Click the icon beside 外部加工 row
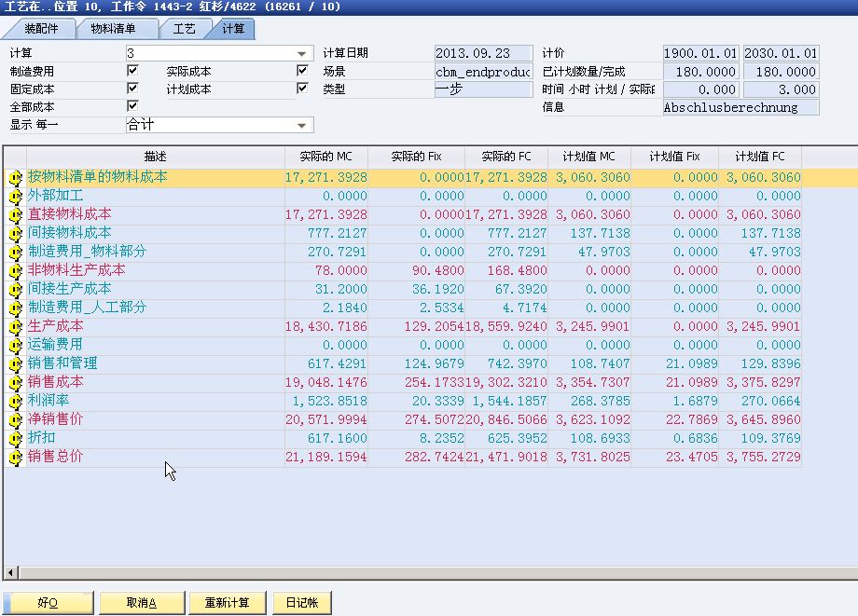The height and width of the screenshot is (616, 858). point(15,196)
